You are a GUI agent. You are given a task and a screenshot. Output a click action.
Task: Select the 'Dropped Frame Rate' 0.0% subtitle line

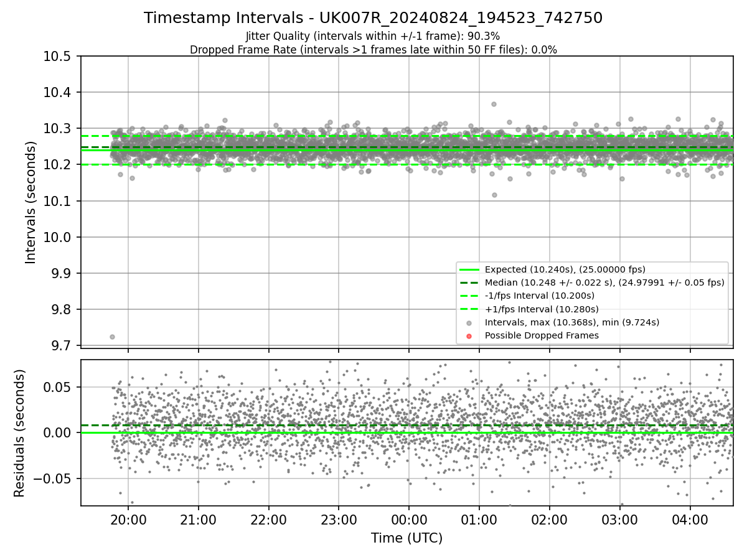[373, 50]
